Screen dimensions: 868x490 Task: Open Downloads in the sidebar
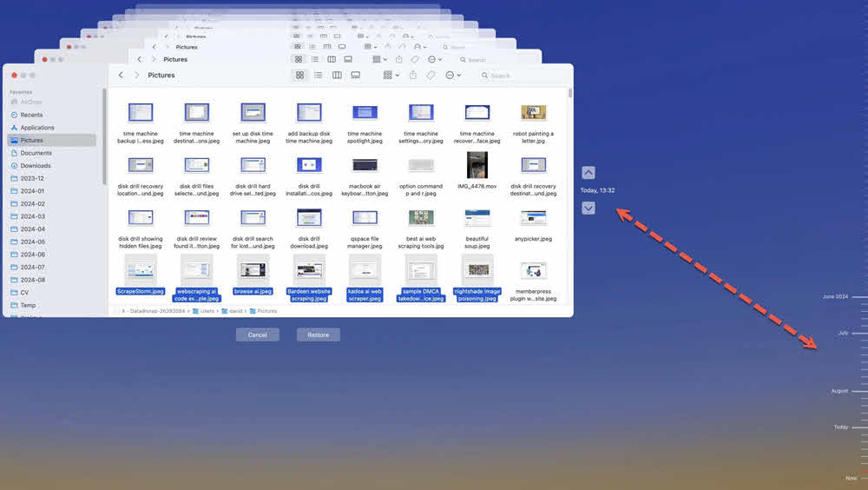(51, 166)
